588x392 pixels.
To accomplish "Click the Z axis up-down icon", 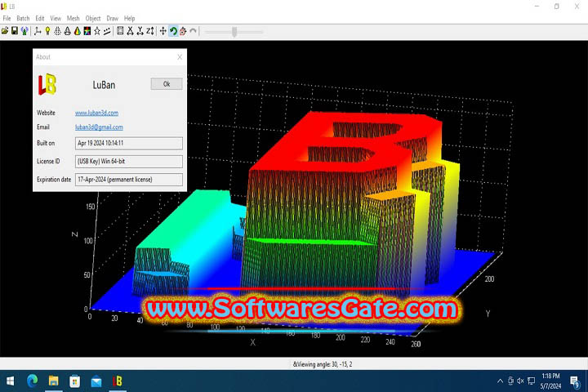I will point(150,31).
